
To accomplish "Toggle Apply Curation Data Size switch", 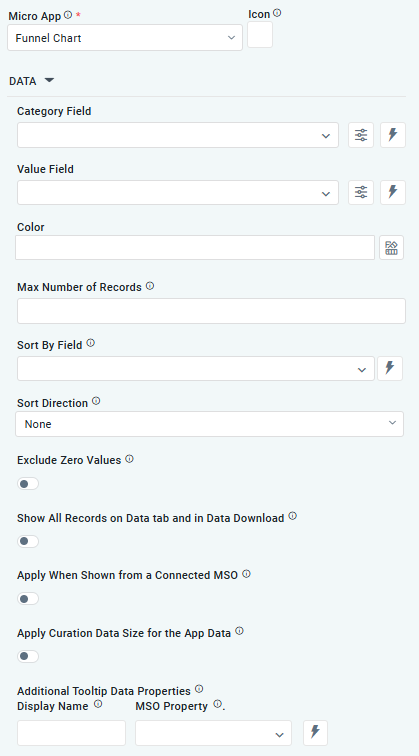I will [x=28, y=656].
